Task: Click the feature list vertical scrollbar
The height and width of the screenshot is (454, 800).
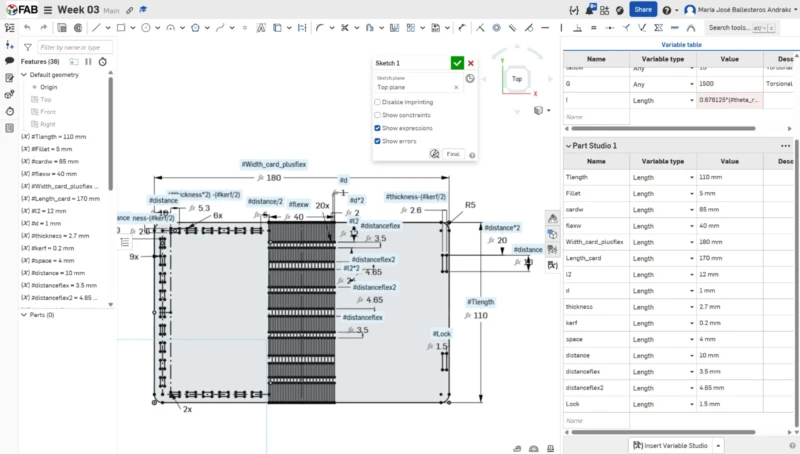Action: (110, 133)
